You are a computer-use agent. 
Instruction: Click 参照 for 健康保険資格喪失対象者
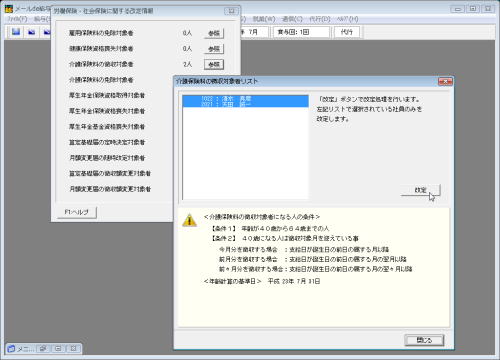coord(214,49)
